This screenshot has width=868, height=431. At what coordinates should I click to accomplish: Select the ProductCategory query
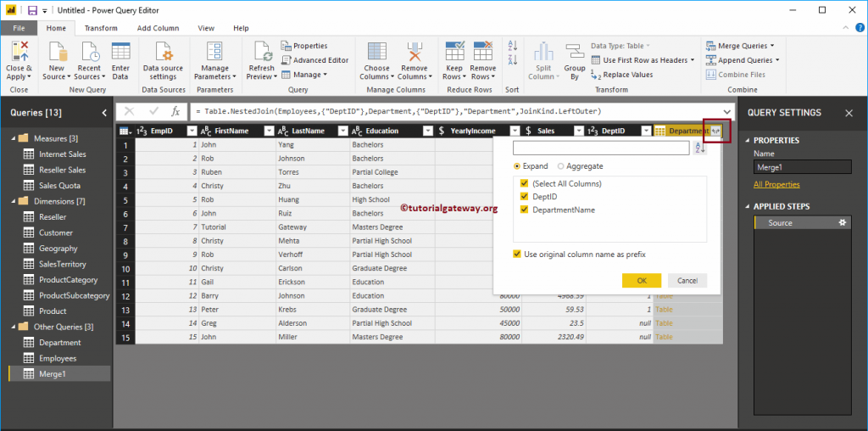click(68, 280)
